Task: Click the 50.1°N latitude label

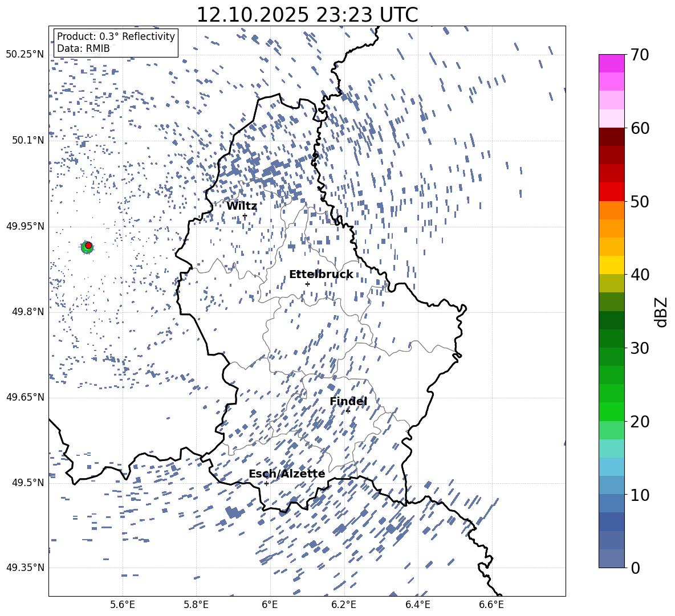Action: (29, 140)
